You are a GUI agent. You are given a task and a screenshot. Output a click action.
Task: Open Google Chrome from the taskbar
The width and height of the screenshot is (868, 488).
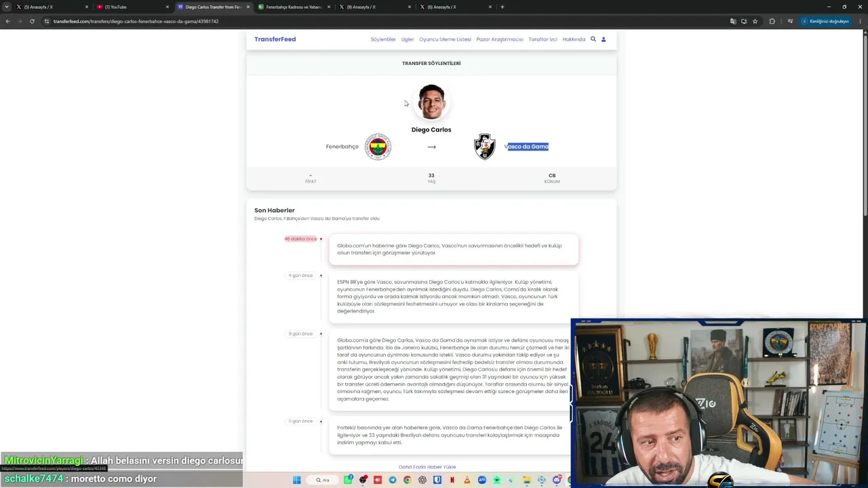[407, 480]
